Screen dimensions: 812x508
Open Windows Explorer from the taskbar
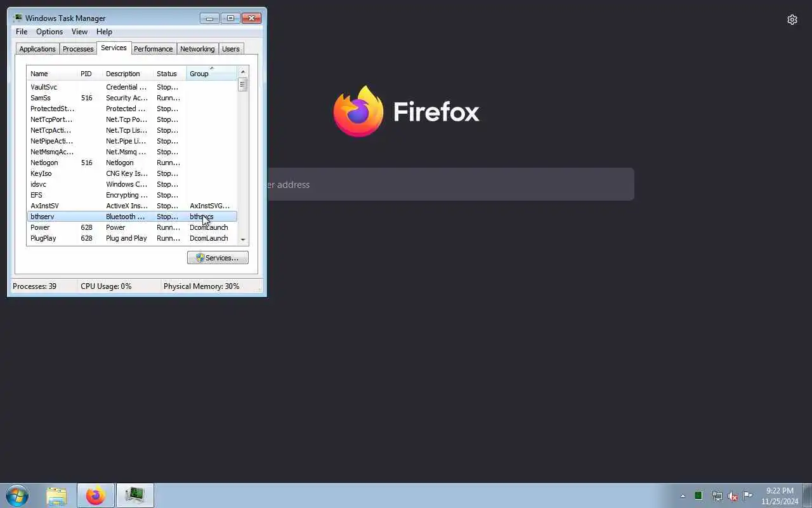[56, 495]
